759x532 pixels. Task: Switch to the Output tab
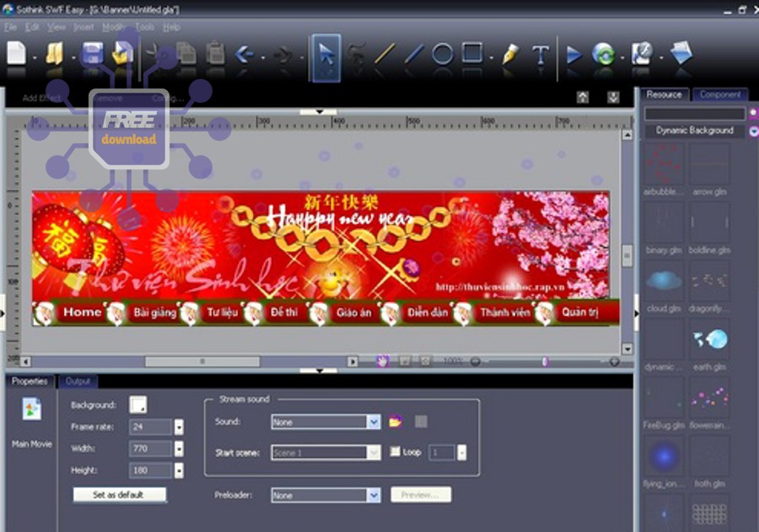point(78,381)
